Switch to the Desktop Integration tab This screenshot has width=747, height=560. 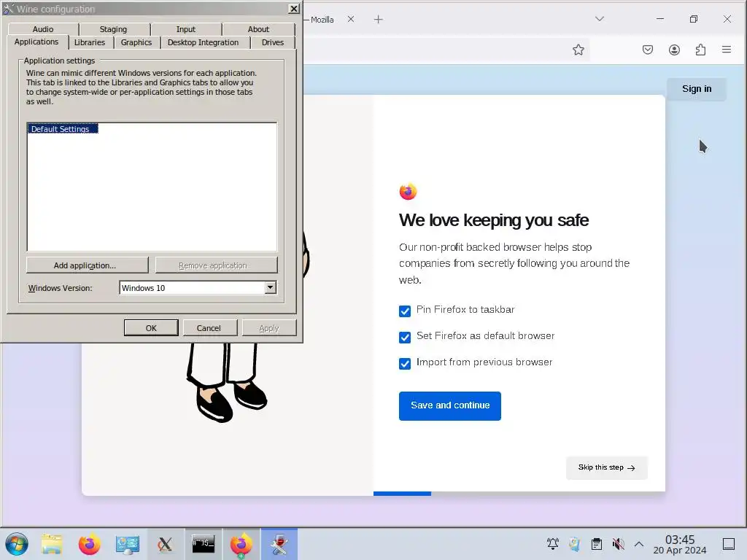click(203, 42)
